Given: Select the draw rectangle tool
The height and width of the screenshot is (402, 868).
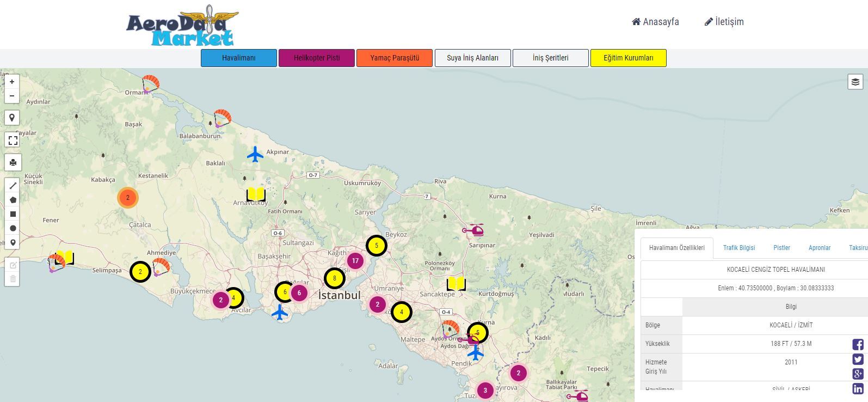Looking at the screenshot, I should [x=13, y=214].
